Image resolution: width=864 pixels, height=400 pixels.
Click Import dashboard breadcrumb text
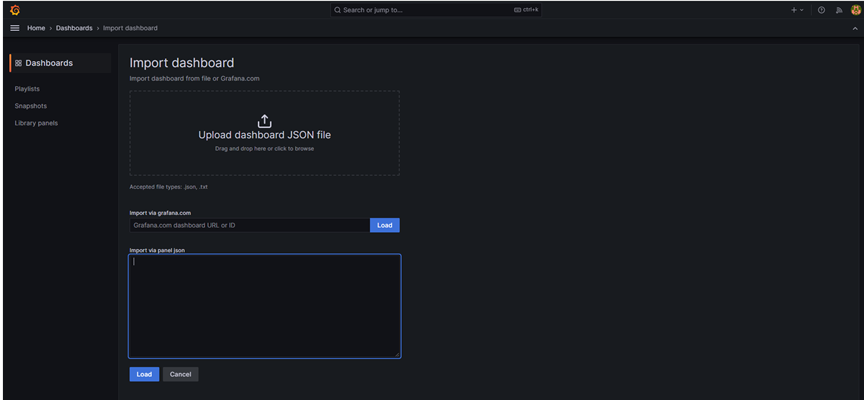130,28
